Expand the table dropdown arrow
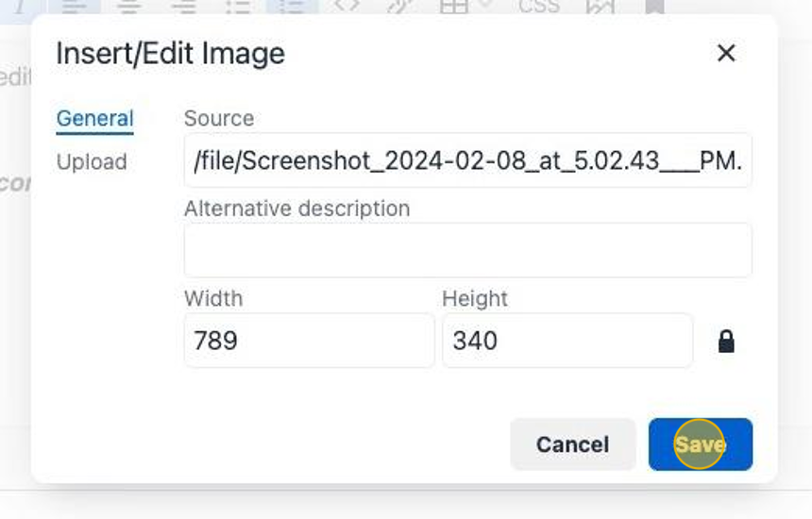The height and width of the screenshot is (519, 812). pyautogui.click(x=485, y=6)
